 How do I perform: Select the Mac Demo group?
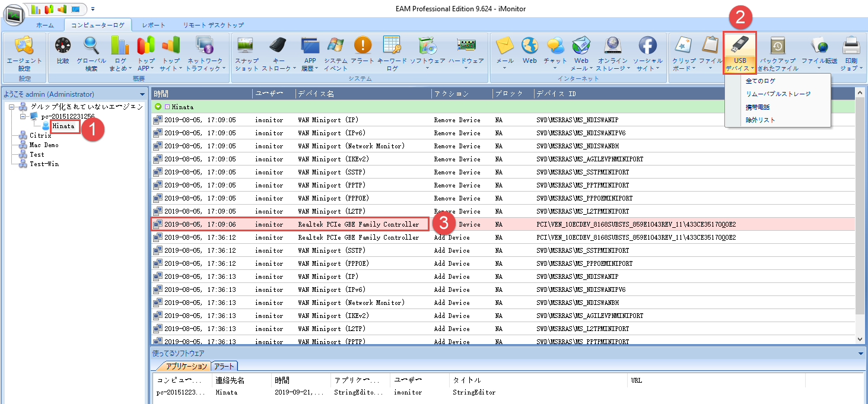coord(44,145)
